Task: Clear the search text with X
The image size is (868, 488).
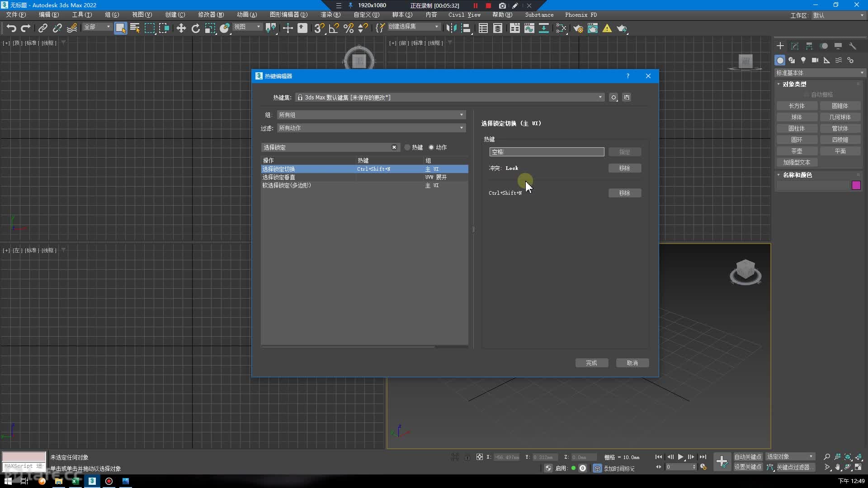Action: click(394, 147)
